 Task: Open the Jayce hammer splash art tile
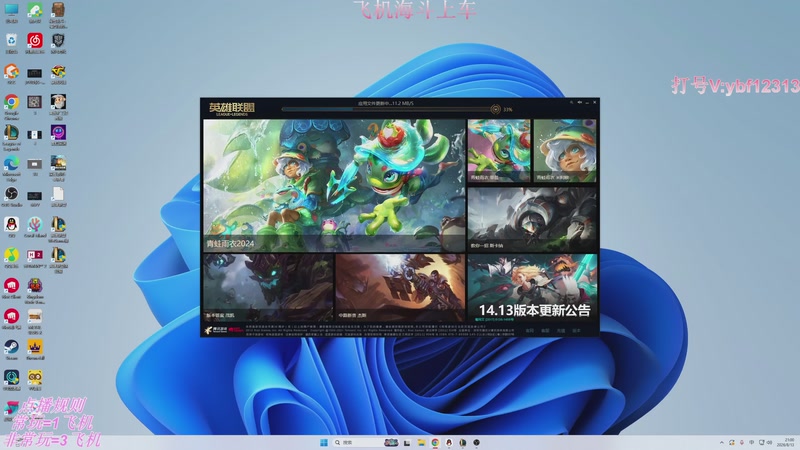tap(401, 288)
